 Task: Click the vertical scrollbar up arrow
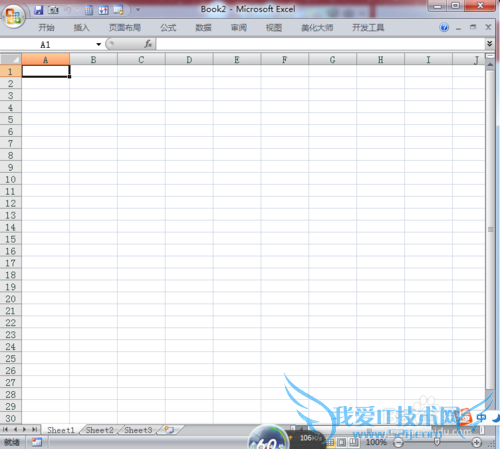490,65
